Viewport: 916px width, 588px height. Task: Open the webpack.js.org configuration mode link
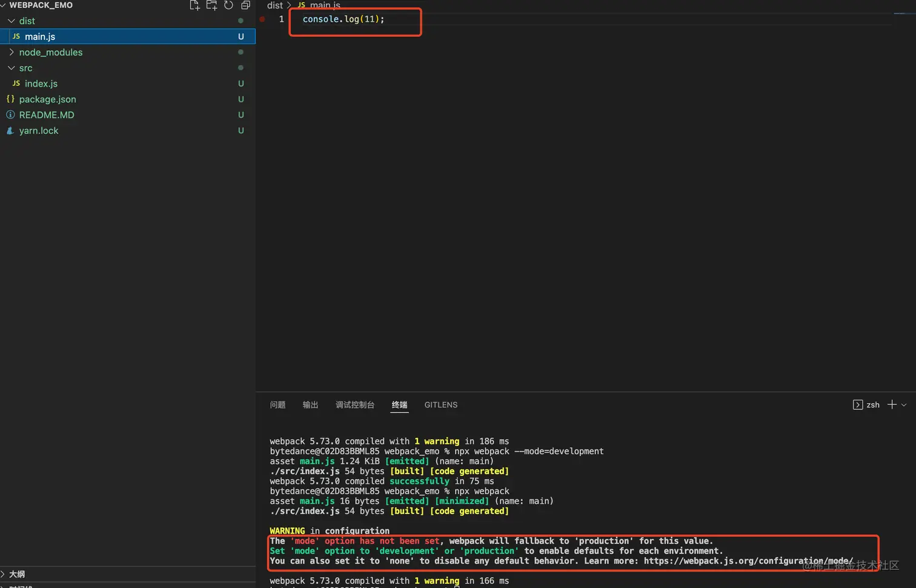(748, 561)
